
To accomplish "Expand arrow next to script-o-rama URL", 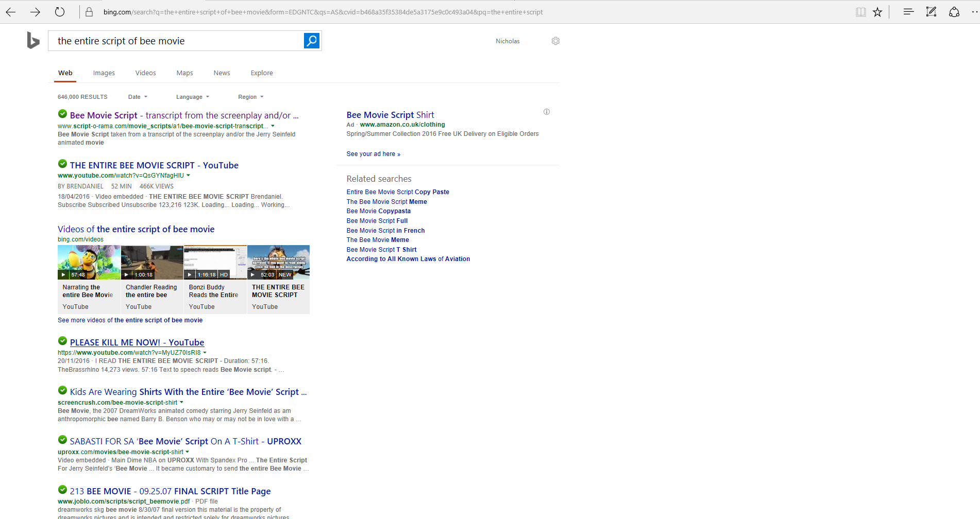I will click(273, 126).
